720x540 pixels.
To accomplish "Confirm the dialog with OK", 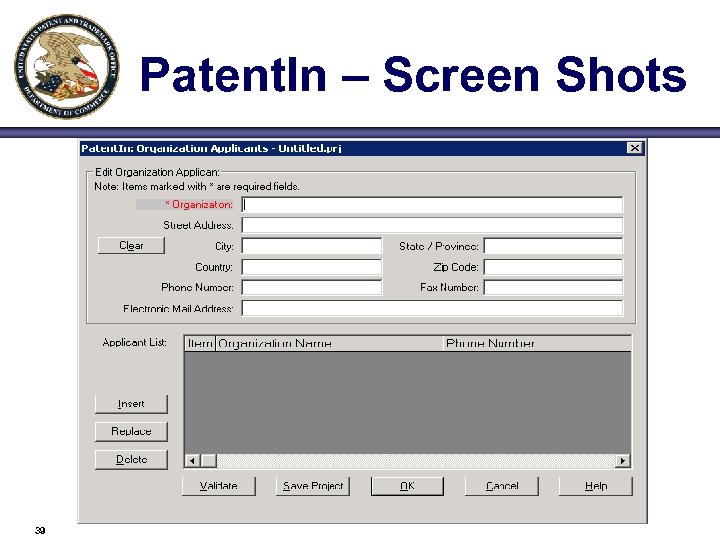I will click(407, 486).
